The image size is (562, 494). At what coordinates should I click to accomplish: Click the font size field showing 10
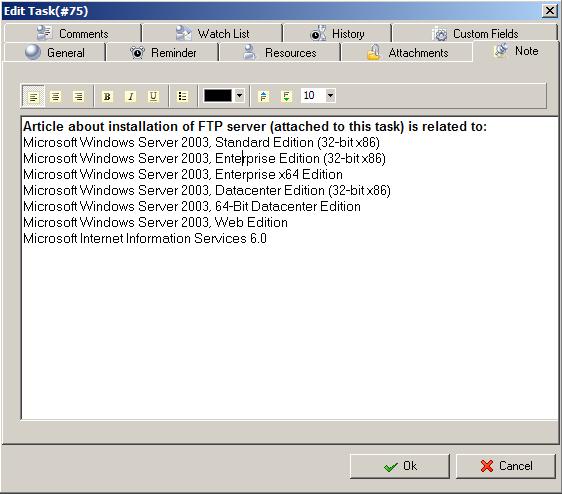coord(313,95)
